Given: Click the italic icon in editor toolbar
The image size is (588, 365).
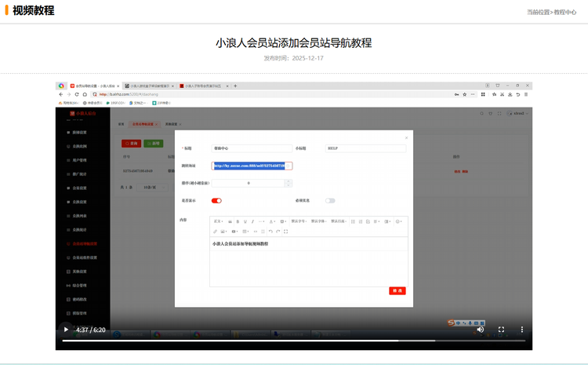Looking at the screenshot, I should (x=252, y=221).
